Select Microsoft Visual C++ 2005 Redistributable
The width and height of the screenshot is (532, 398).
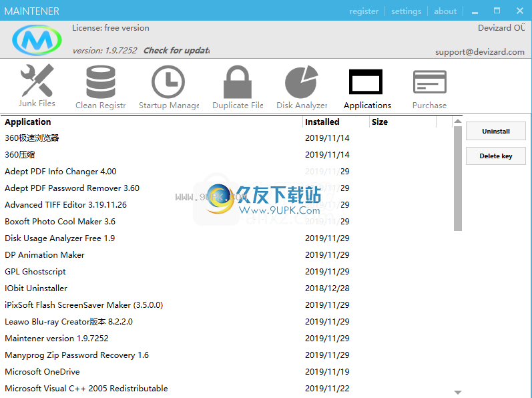tap(227, 388)
